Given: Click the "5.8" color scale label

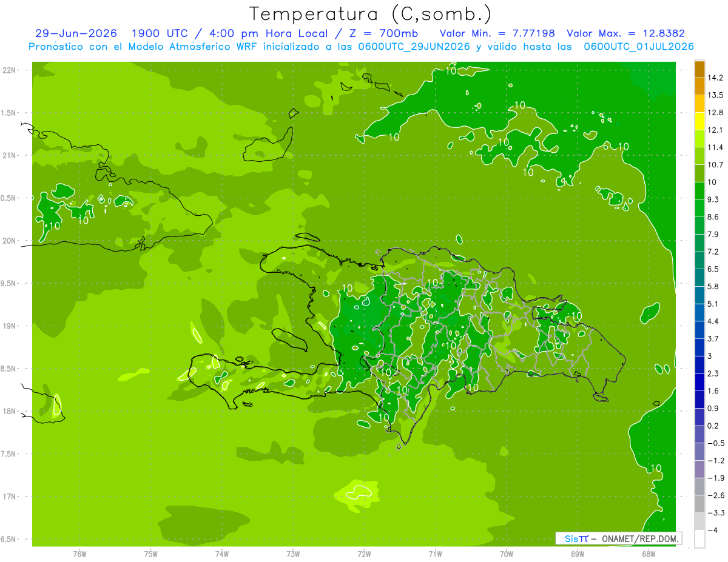Looking at the screenshot, I should coord(713,287).
